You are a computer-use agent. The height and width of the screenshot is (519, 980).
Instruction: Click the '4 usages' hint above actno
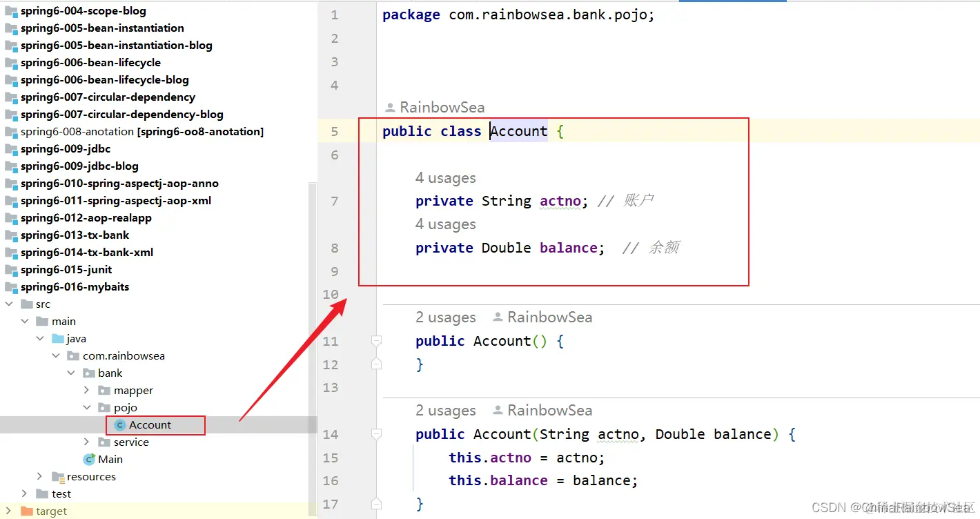pos(446,178)
